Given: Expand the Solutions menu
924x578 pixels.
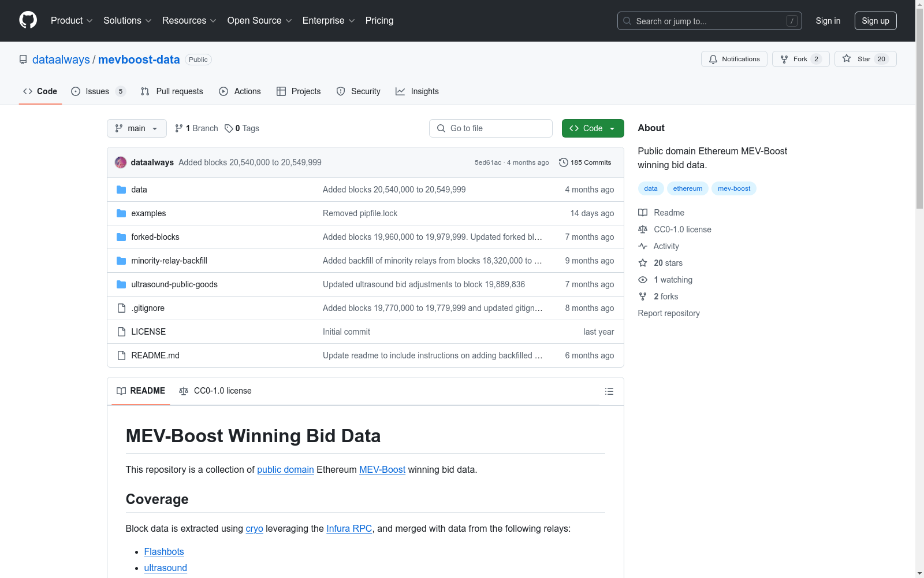Looking at the screenshot, I should 128,21.
